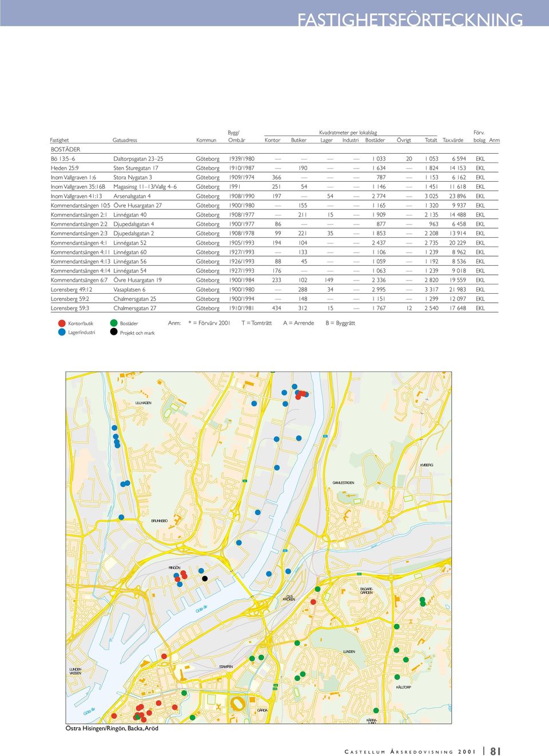Click 'Linnégatan 60' address
Viewport: 549px width, 756px height.
coord(130,252)
